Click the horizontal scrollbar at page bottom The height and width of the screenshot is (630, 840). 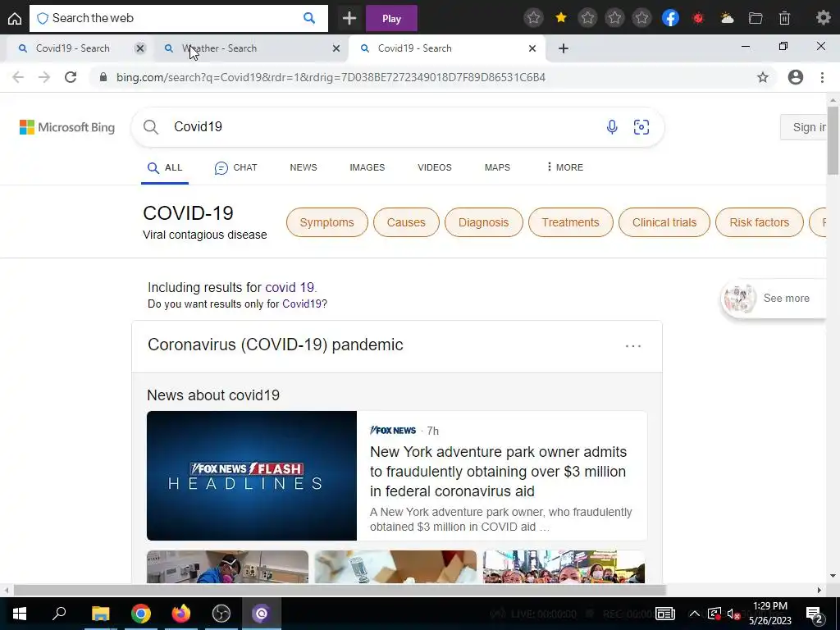click(340, 591)
